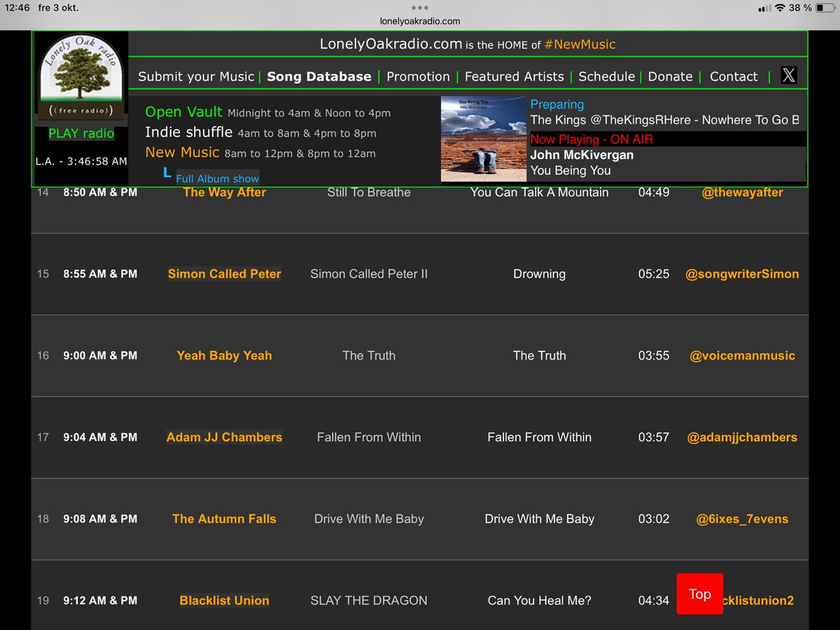Screen dimensions: 840x630
Task: Open the Full Album show link
Action: coord(217,178)
